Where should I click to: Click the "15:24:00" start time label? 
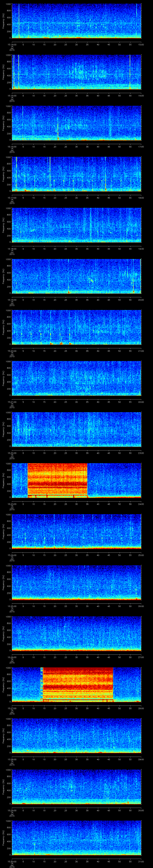tap(12, 555)
